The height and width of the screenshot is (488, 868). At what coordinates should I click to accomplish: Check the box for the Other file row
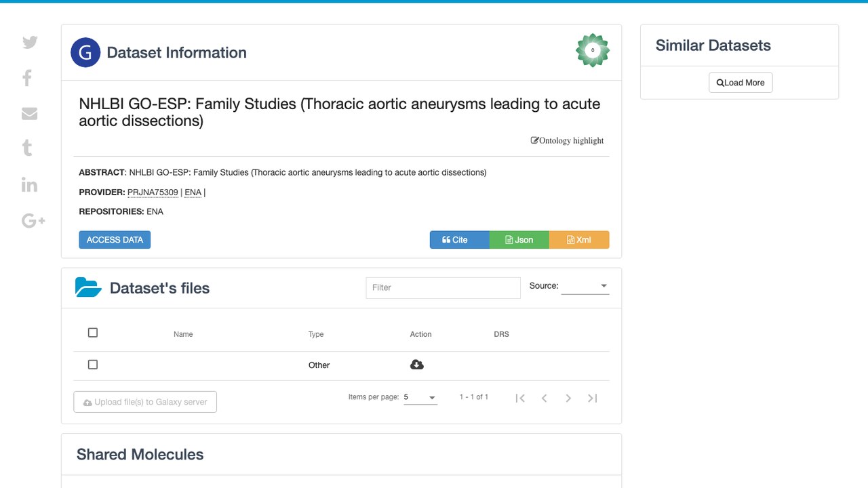click(x=93, y=365)
